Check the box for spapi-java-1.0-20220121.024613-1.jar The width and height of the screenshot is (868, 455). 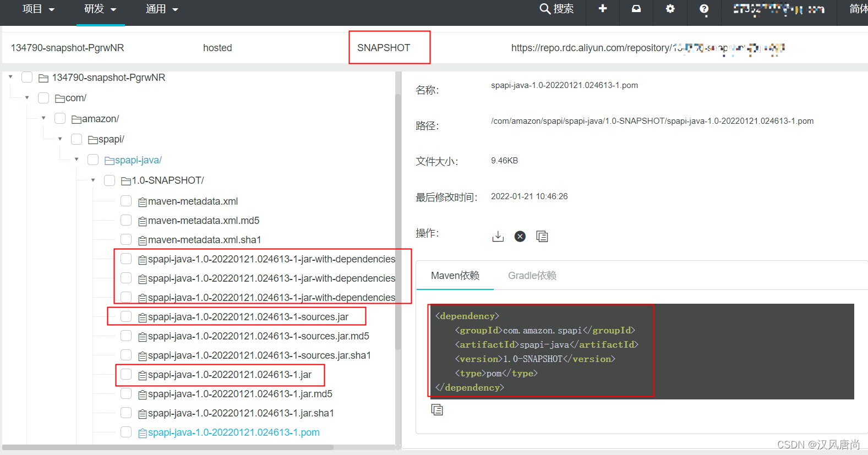126,374
